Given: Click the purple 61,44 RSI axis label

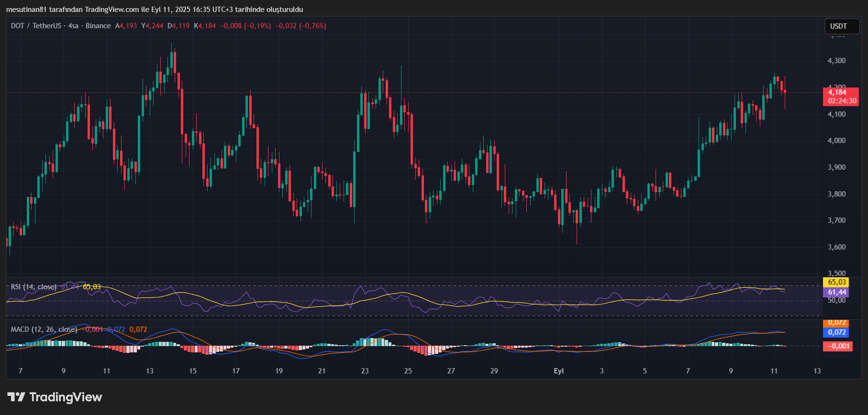Looking at the screenshot, I should point(836,292).
